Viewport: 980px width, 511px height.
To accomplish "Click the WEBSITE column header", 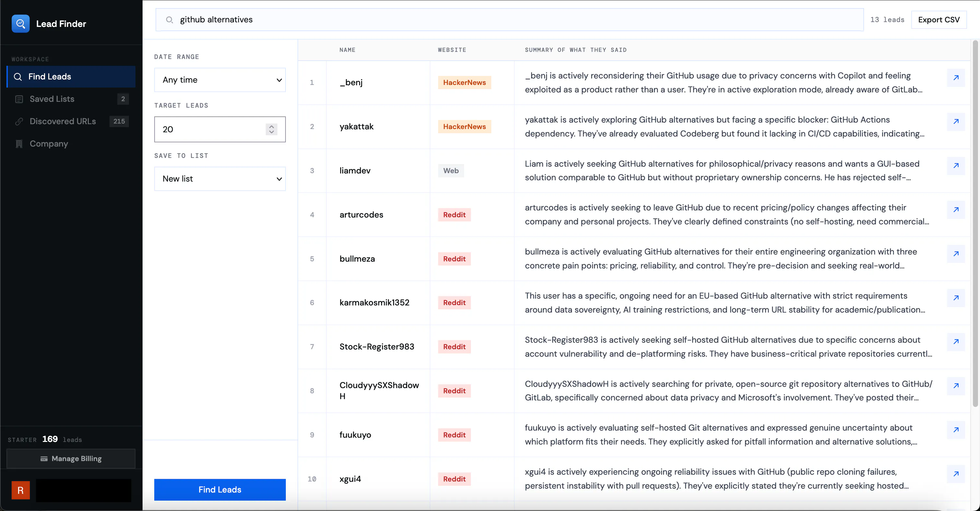I will click(x=452, y=50).
